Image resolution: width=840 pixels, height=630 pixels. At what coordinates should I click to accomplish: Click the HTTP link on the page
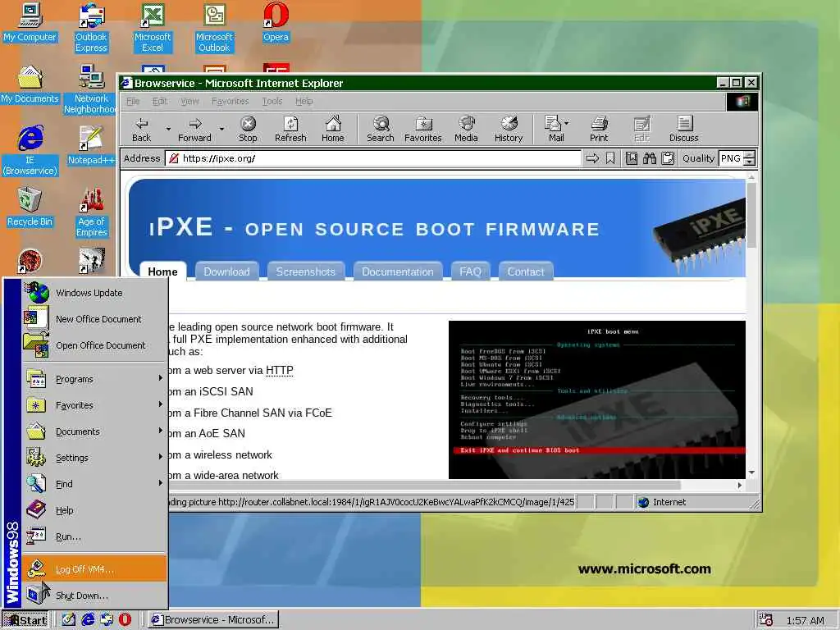(279, 370)
